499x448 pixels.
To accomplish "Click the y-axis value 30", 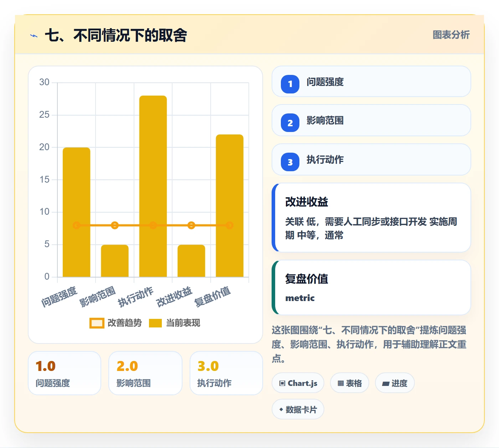I will (x=44, y=82).
